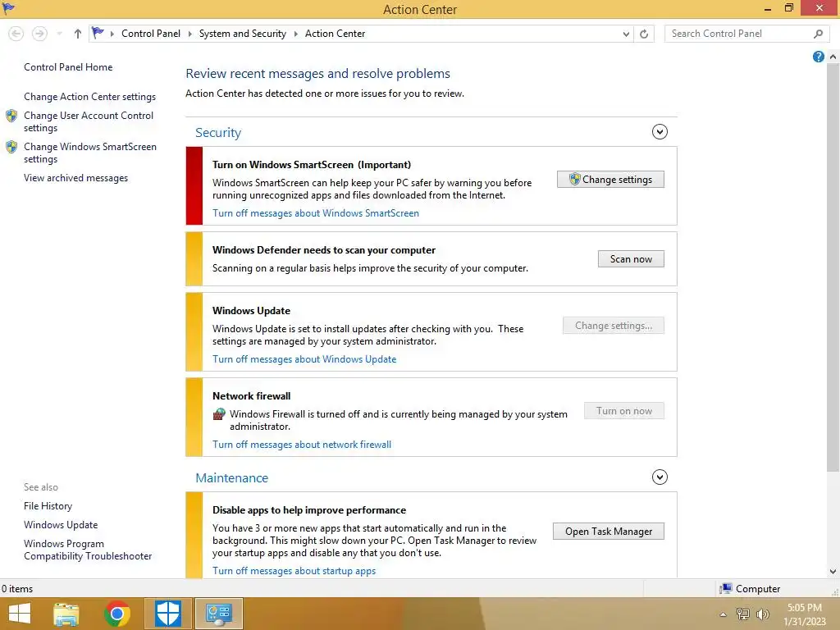
Task: Collapse the Maintenance section chevron
Action: [x=660, y=477]
